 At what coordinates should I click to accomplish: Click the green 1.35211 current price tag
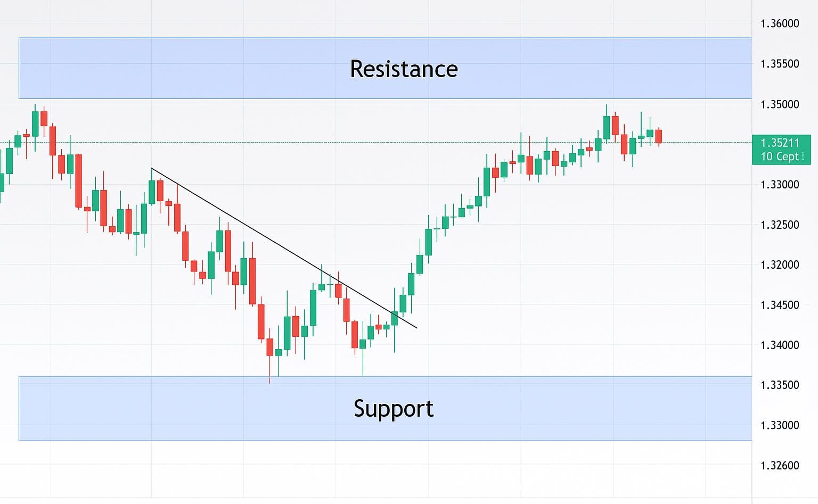pos(781,150)
